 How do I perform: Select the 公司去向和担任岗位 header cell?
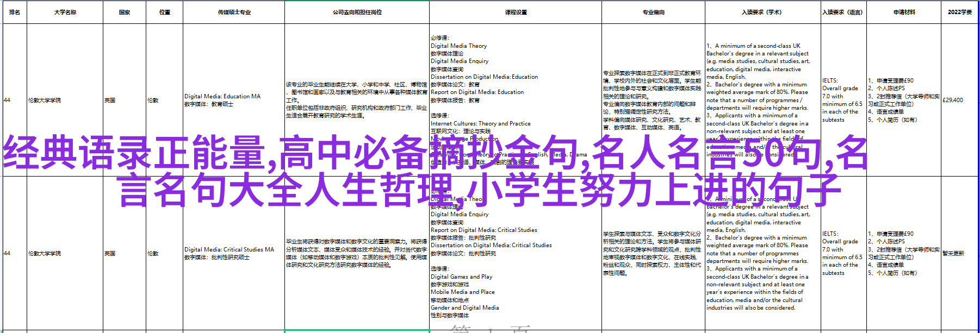coord(357,12)
